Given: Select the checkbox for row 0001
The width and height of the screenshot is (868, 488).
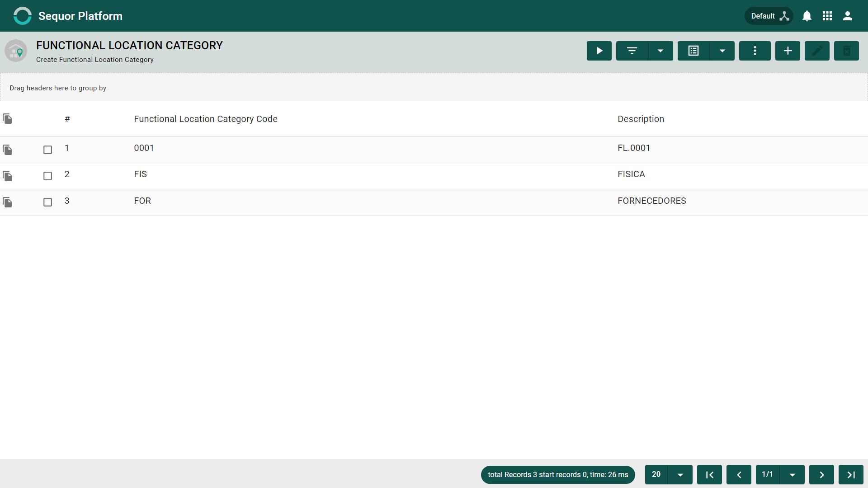Looking at the screenshot, I should pos(47,150).
